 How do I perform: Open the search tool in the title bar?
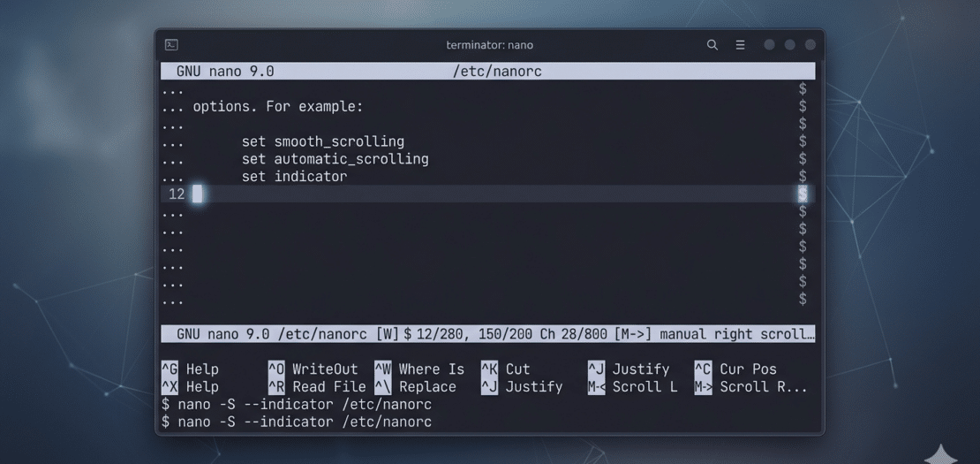712,45
